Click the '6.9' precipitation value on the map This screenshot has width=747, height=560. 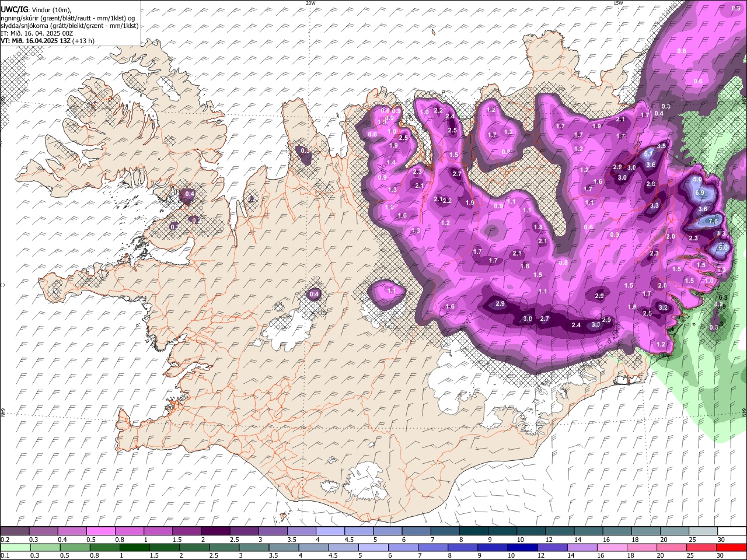point(700,192)
